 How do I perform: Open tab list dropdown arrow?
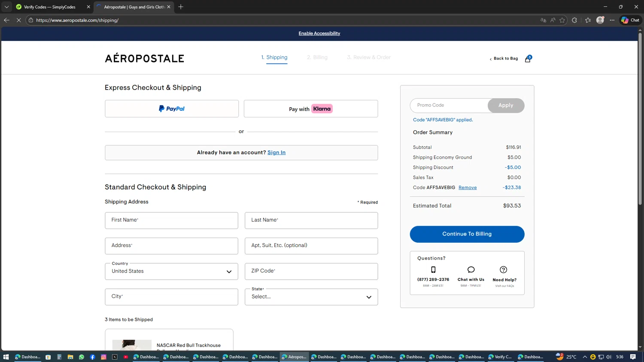[6, 7]
